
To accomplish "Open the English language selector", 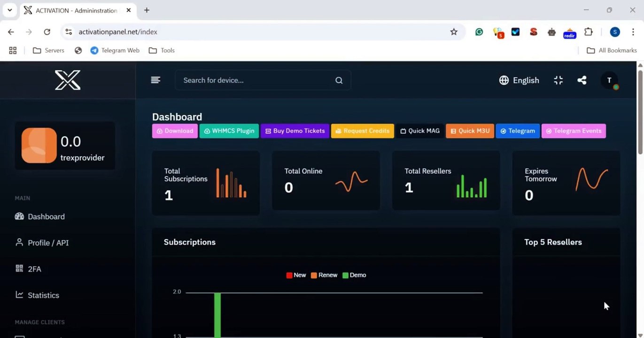I will pyautogui.click(x=519, y=80).
